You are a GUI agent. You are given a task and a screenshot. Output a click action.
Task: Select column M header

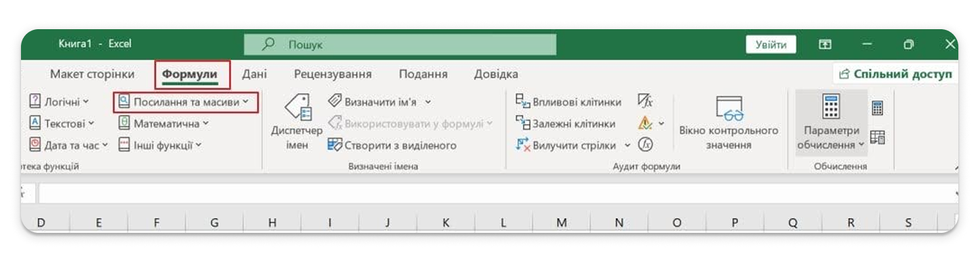point(561,223)
